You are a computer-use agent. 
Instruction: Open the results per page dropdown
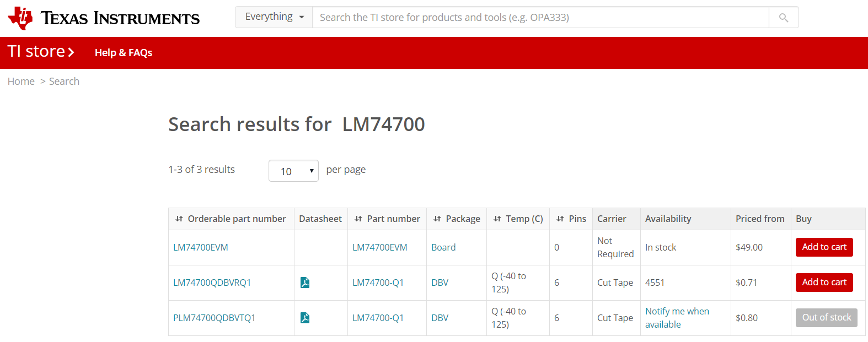pos(293,171)
